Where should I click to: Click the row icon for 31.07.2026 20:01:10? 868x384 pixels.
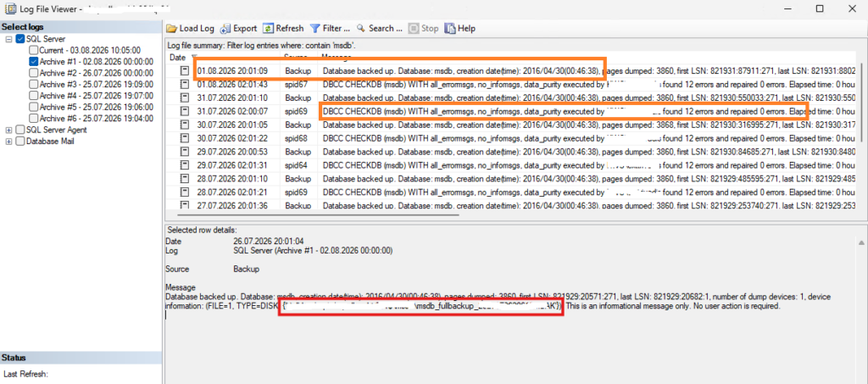point(184,98)
